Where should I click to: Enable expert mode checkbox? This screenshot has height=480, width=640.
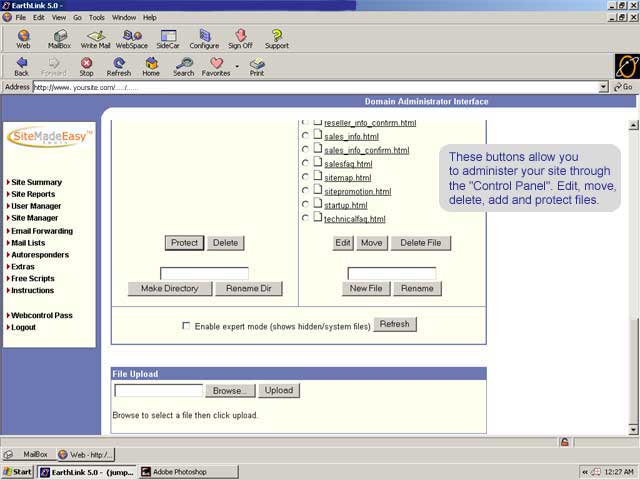tap(186, 326)
